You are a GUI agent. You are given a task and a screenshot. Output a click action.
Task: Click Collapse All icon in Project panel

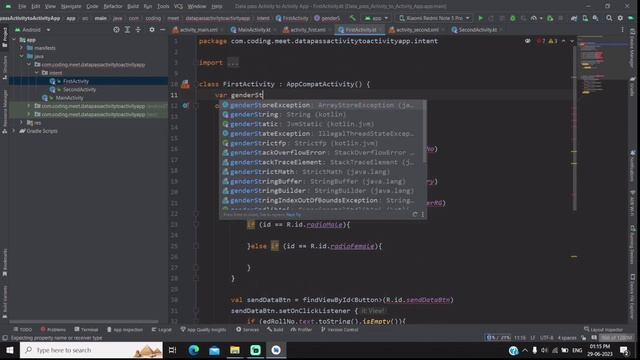[138, 30]
